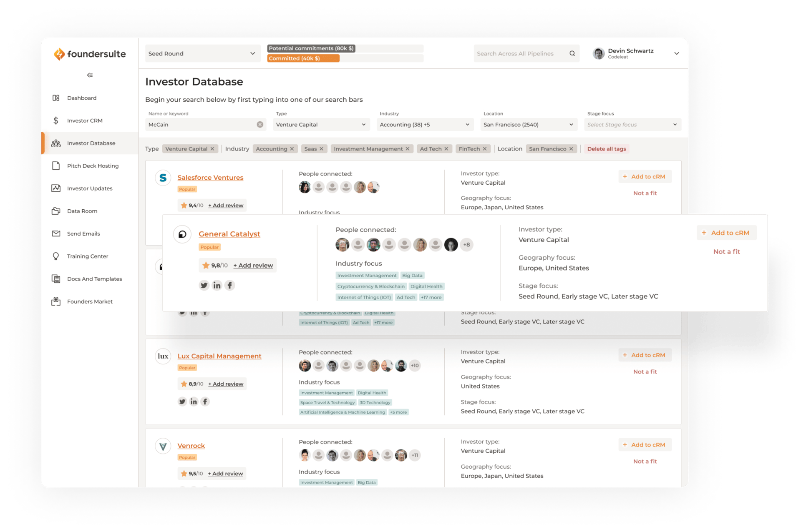Screen dimensions: 801x532
Task: Click the +11 people badge for Venrock
Action: point(415,455)
